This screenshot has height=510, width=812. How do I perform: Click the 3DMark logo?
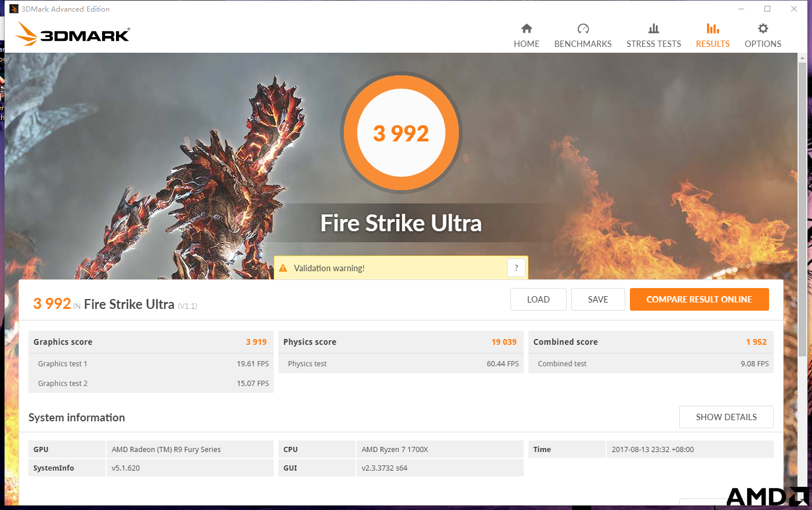coord(72,34)
